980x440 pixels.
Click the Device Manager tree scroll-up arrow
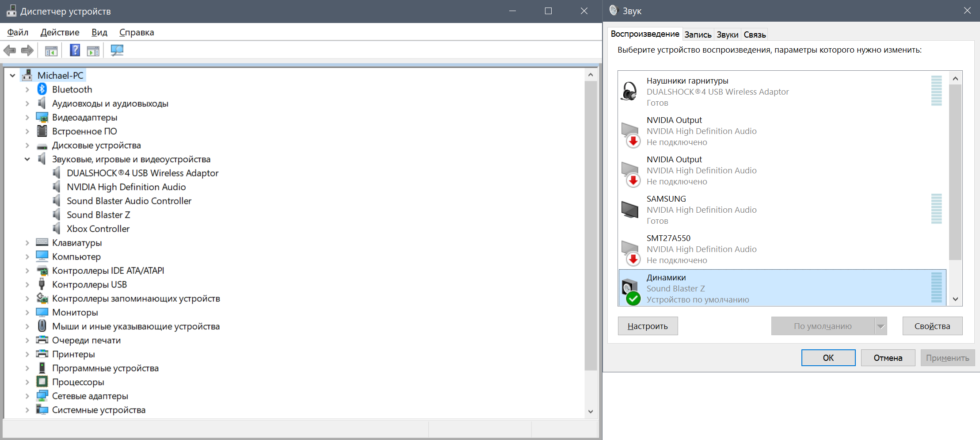click(x=591, y=75)
